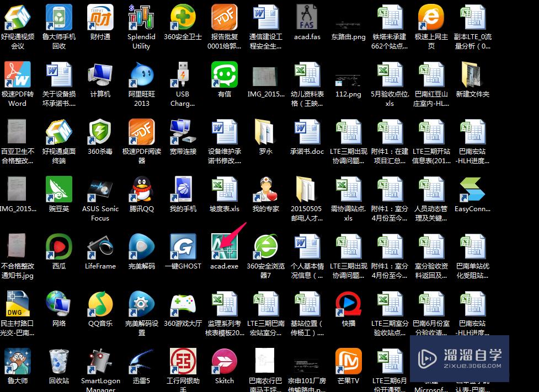
Task: Open the 承诺书.doc document
Action: click(x=307, y=132)
